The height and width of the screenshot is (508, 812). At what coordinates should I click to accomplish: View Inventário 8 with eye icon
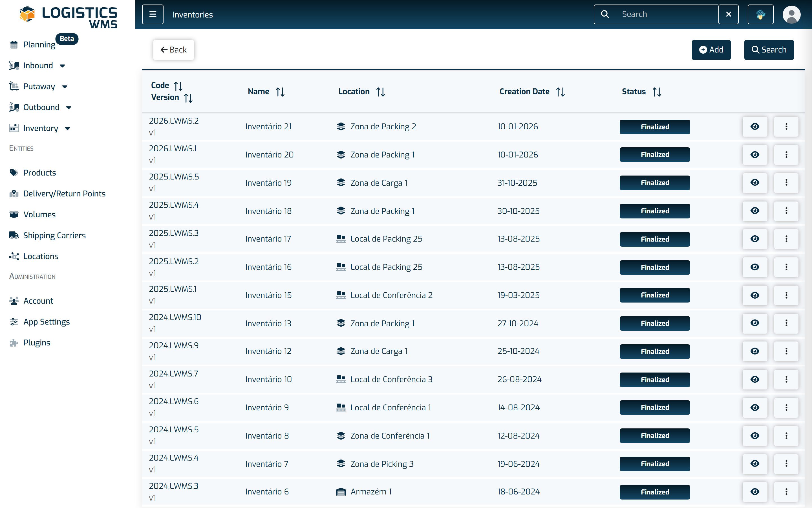click(x=754, y=436)
